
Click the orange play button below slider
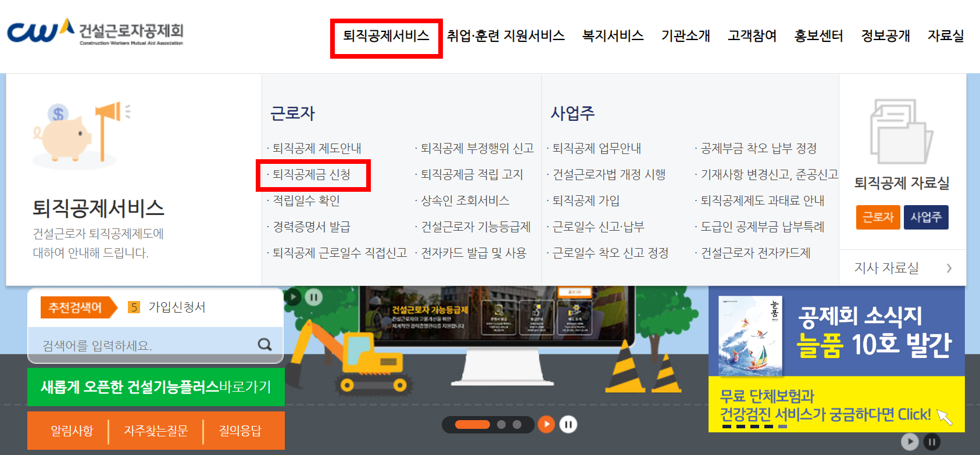click(546, 425)
